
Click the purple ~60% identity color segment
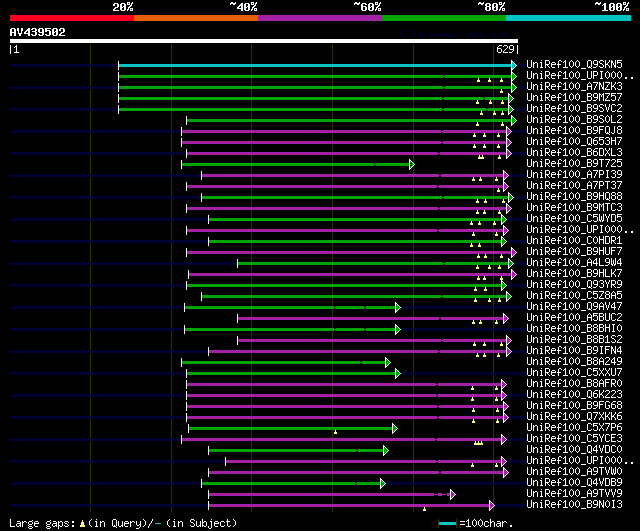320,18
